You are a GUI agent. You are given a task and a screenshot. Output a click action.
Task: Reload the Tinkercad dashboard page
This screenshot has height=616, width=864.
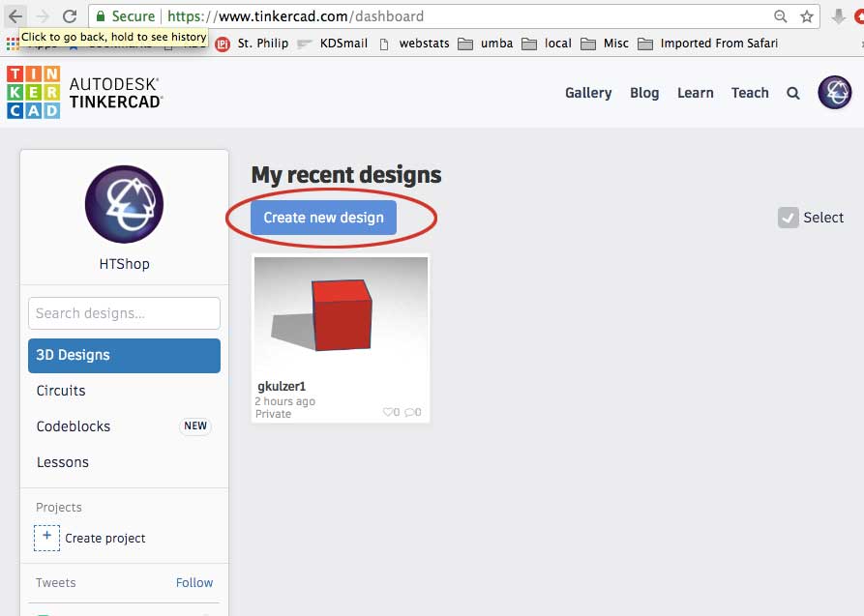point(70,16)
